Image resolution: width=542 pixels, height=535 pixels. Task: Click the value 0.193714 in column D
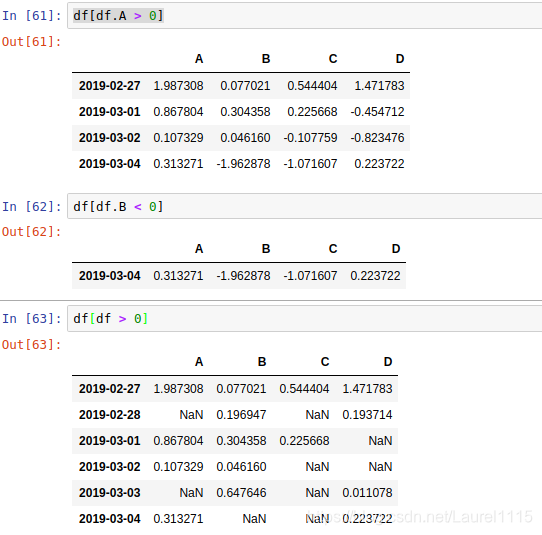click(x=367, y=415)
